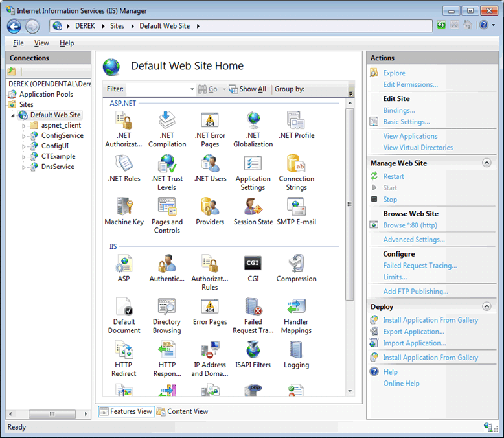This screenshot has height=438, width=504.
Task: Click Browse *:80 (http) link
Action: tap(410, 225)
